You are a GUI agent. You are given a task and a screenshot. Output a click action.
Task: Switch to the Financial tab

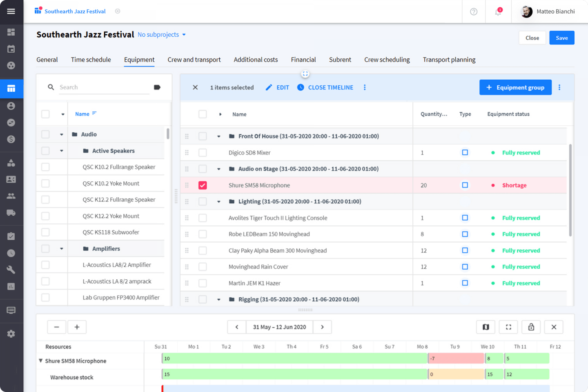tap(303, 60)
